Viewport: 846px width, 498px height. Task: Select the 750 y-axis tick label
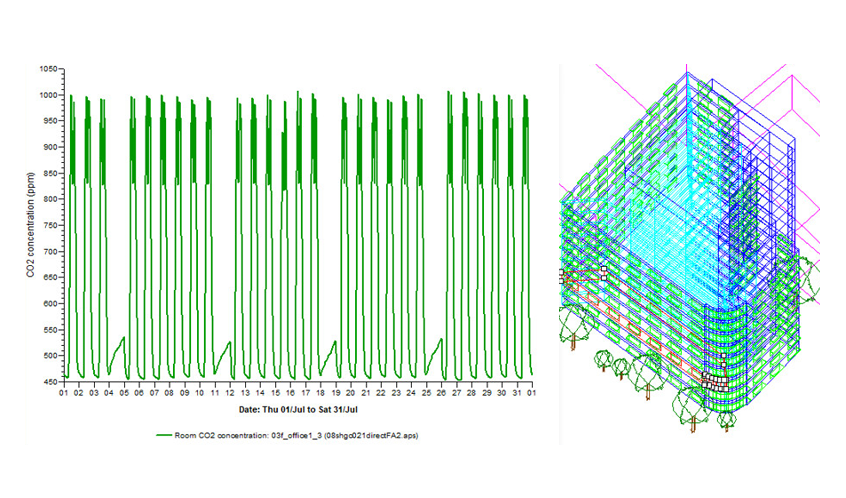47,225
